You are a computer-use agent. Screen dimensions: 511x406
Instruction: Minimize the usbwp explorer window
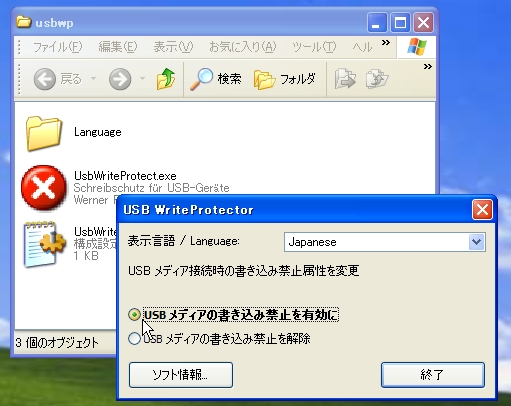(377, 23)
